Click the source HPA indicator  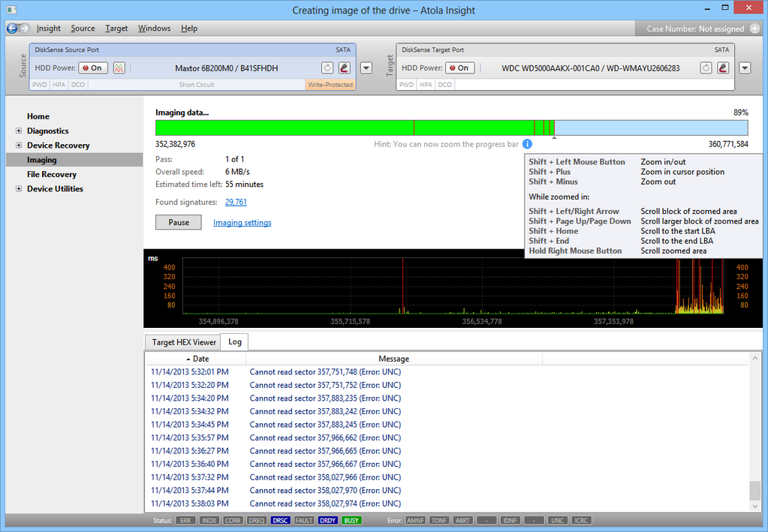tap(59, 85)
